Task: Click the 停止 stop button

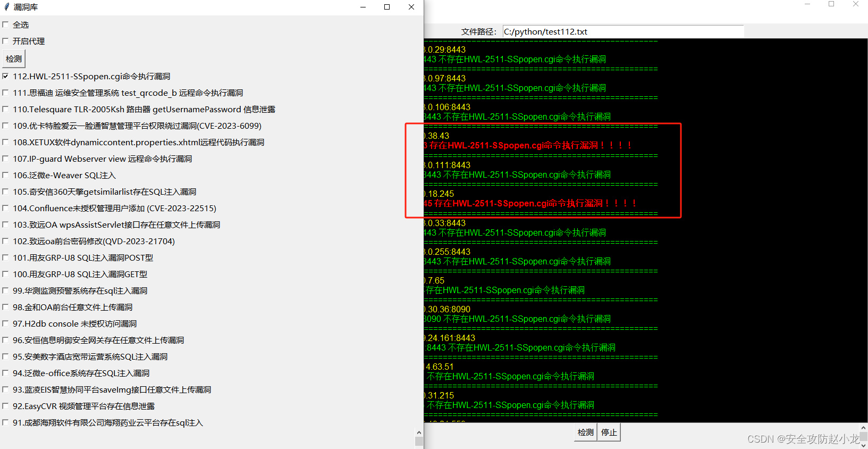Action: (609, 433)
